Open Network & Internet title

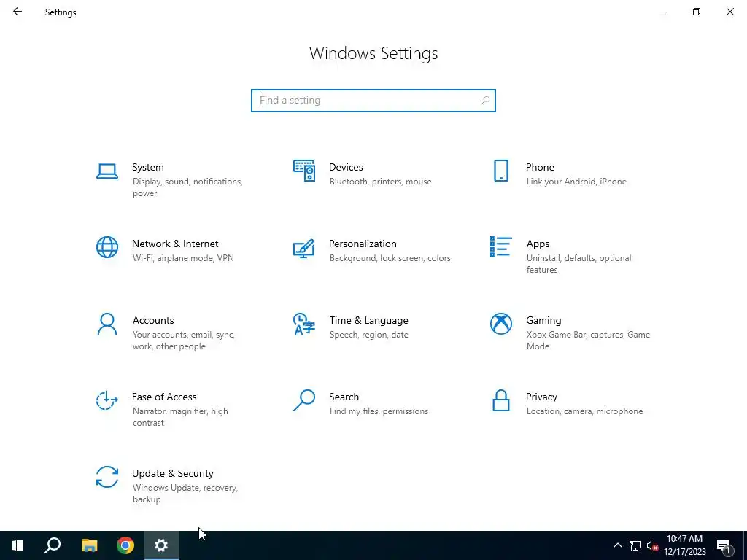[175, 244]
